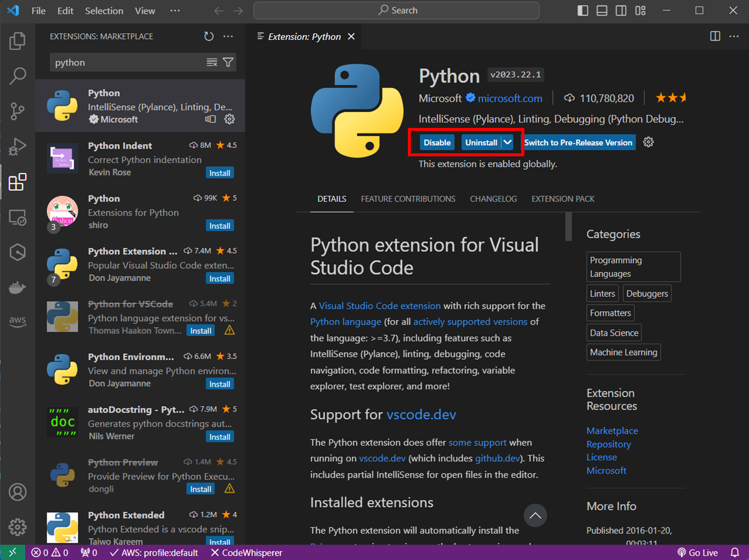Switch to Feature Contributions tab
The width and height of the screenshot is (749, 560).
(x=408, y=199)
